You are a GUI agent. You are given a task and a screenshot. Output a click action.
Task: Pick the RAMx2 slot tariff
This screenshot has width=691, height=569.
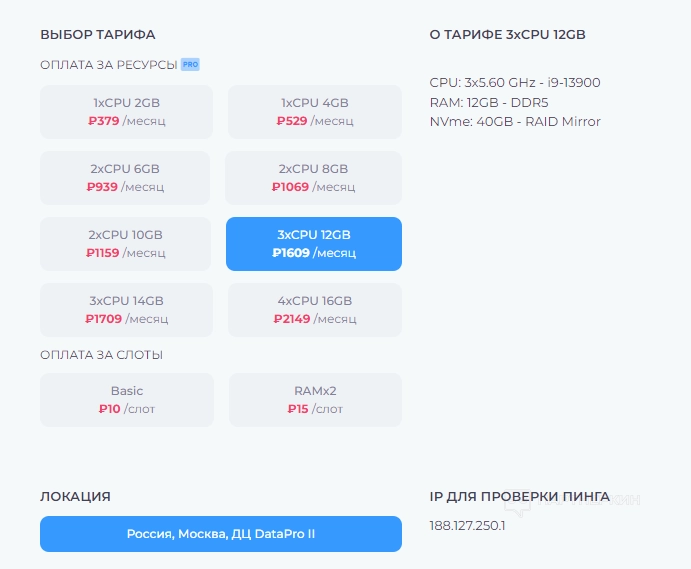coord(315,399)
